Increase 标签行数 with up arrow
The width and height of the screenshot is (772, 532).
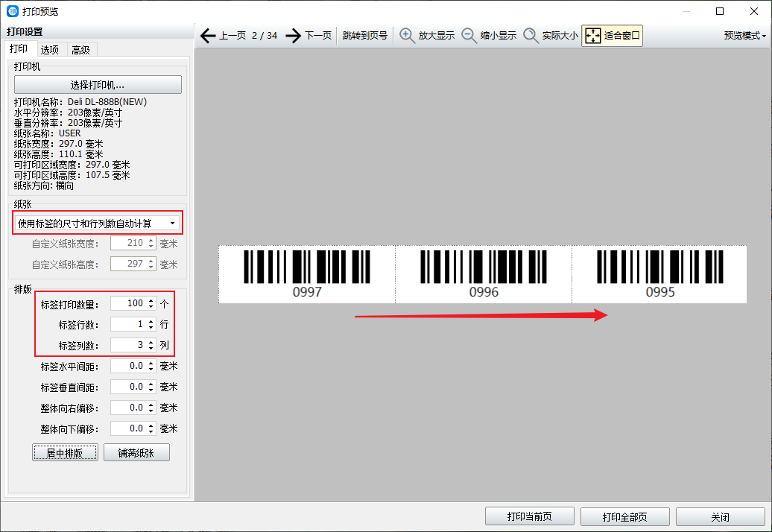[151, 321]
